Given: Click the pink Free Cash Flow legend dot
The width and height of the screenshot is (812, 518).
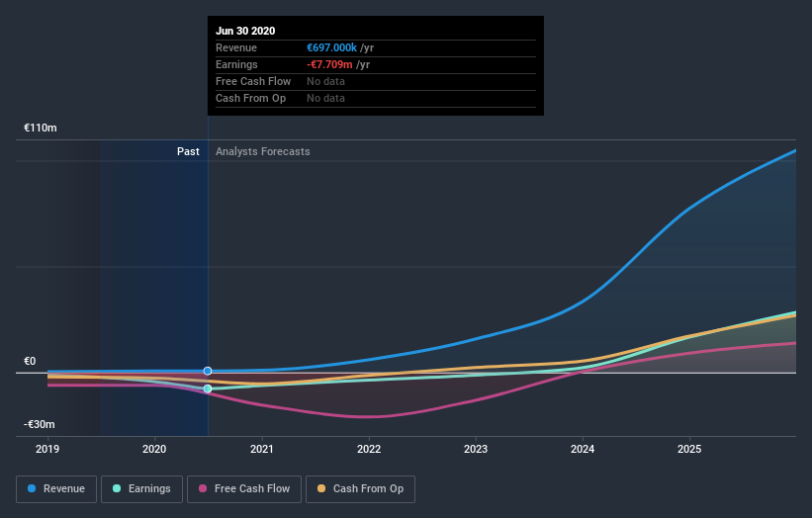Looking at the screenshot, I should click(203, 488).
